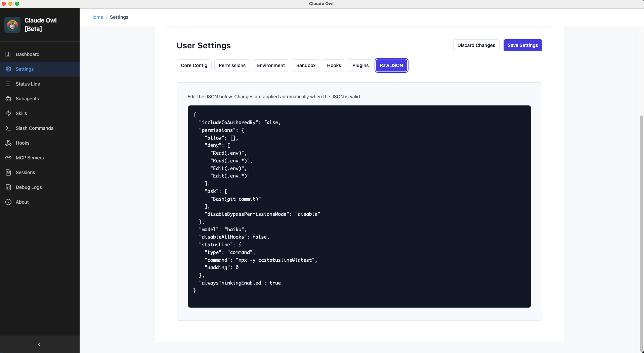Switch to the Sandbox tab
Image resolution: width=644 pixels, height=353 pixels.
(306, 65)
